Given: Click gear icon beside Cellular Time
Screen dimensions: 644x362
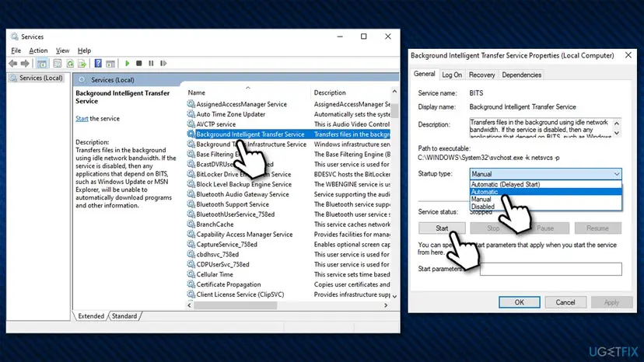Looking at the screenshot, I should click(x=191, y=274).
